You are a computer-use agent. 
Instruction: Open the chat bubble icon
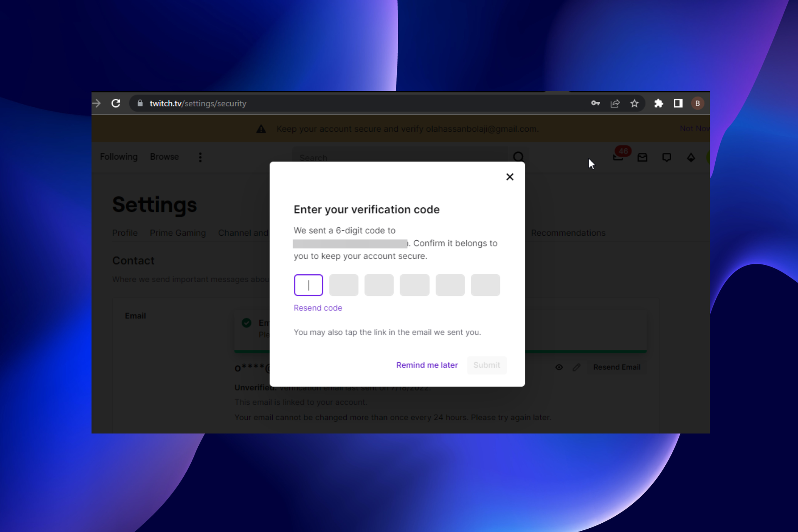point(667,158)
